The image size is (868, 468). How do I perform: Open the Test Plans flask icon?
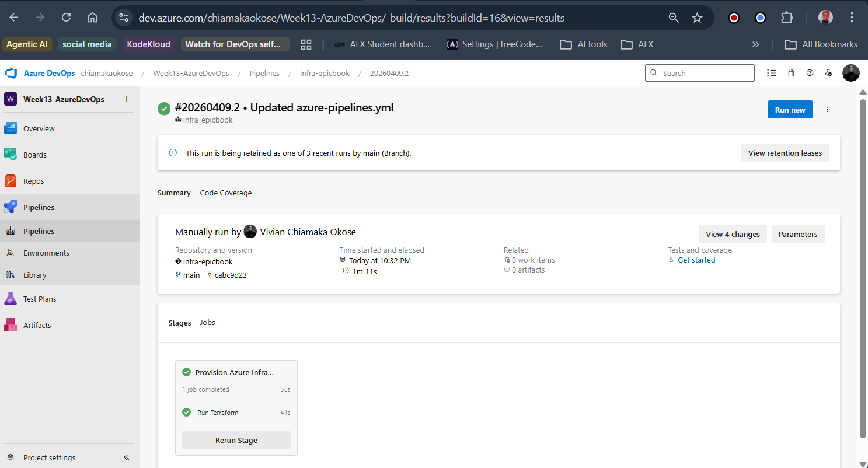click(11, 299)
